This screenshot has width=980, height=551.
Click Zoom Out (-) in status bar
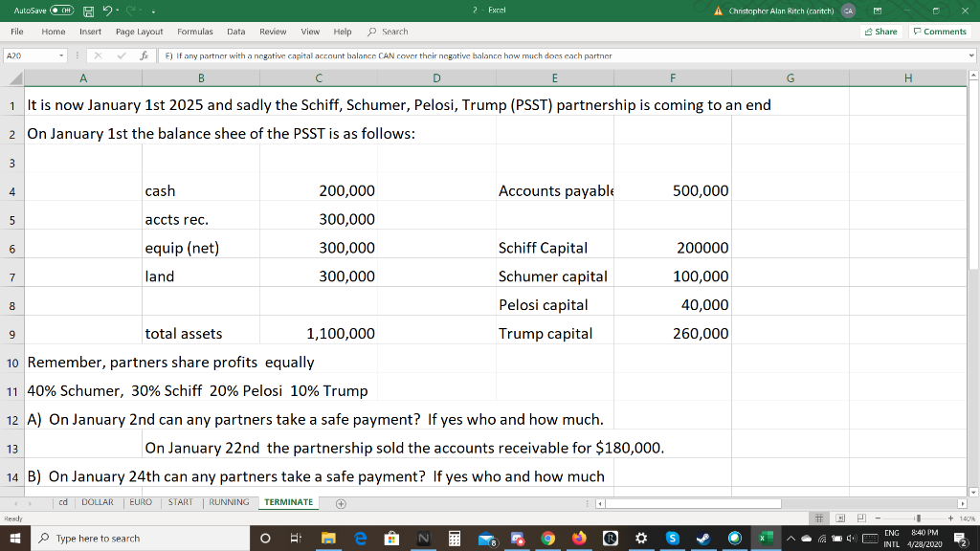(x=878, y=518)
